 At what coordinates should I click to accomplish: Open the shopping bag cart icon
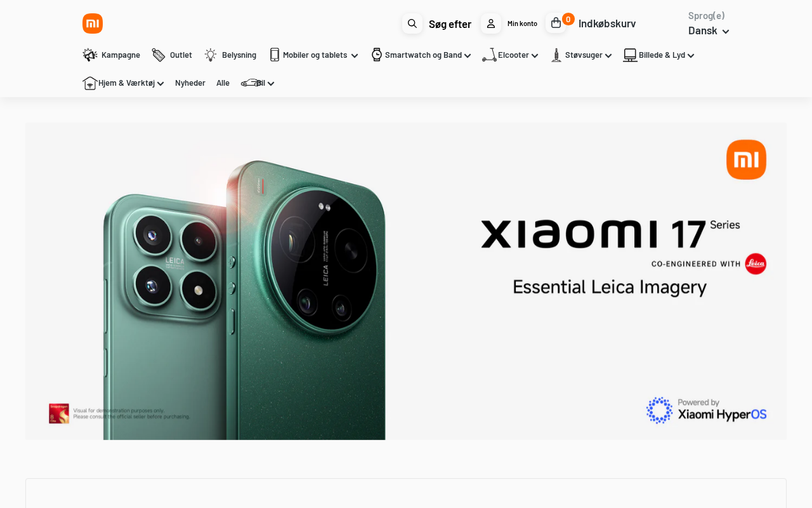(x=556, y=23)
